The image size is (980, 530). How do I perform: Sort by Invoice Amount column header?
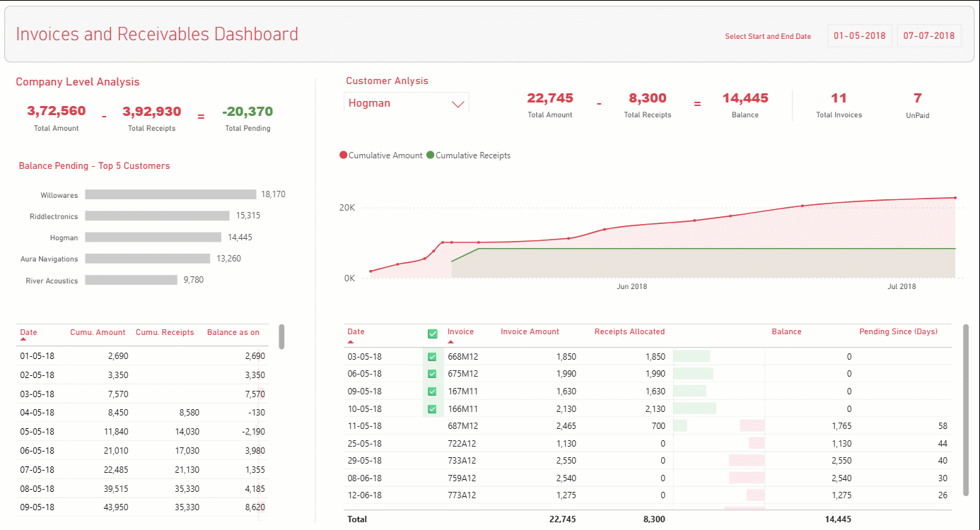tap(530, 331)
